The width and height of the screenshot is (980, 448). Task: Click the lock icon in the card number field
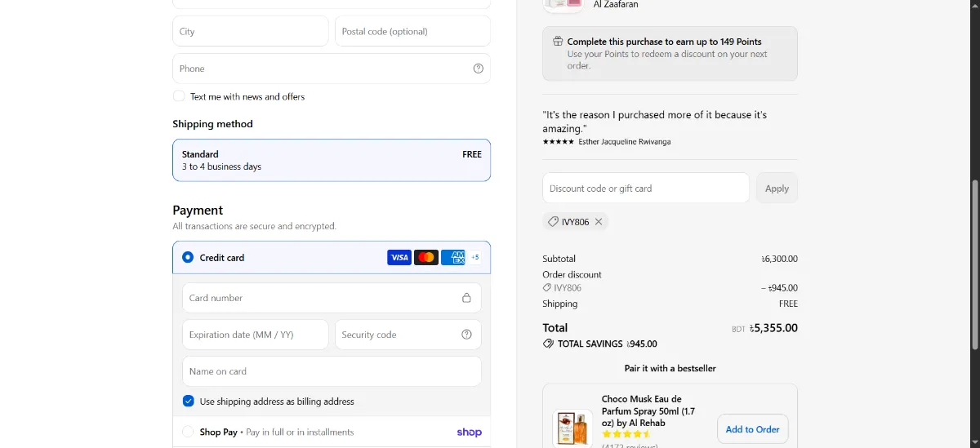pyautogui.click(x=467, y=298)
